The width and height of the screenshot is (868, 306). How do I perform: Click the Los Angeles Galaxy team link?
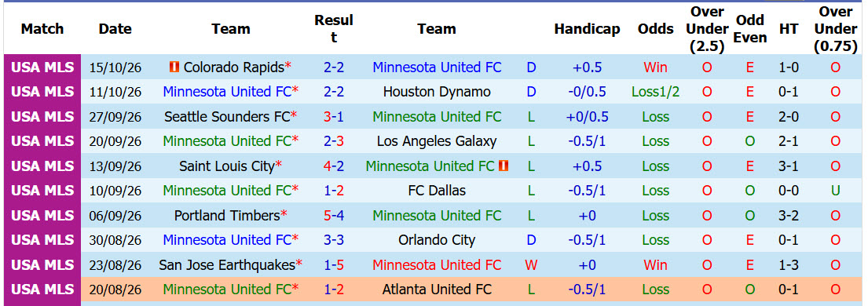pos(437,141)
